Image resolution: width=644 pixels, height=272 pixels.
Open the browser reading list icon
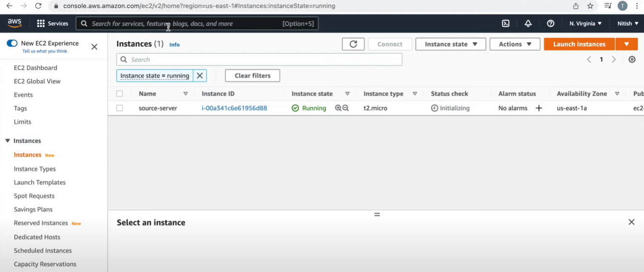(608, 6)
